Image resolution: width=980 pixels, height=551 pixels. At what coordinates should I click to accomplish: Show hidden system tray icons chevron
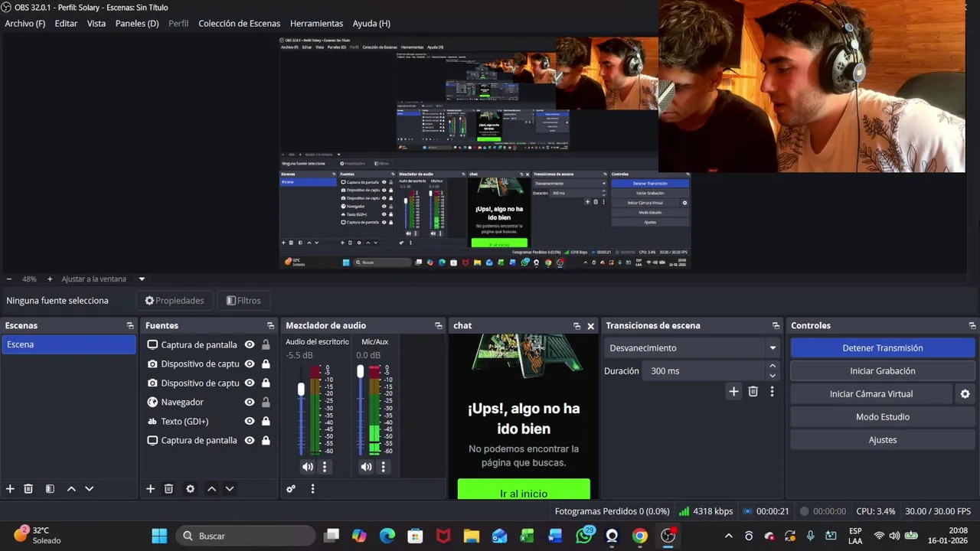click(728, 536)
